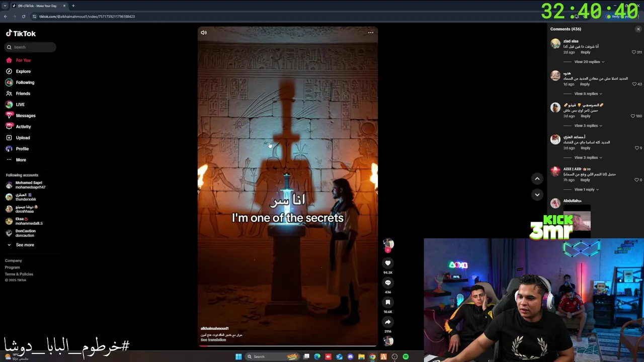Image resolution: width=644 pixels, height=362 pixels.
Task: Expand Company footer section
Action: (14, 260)
